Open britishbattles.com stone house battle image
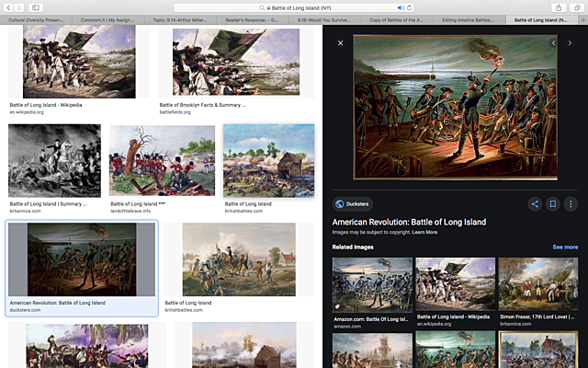588x368 pixels. click(x=269, y=160)
